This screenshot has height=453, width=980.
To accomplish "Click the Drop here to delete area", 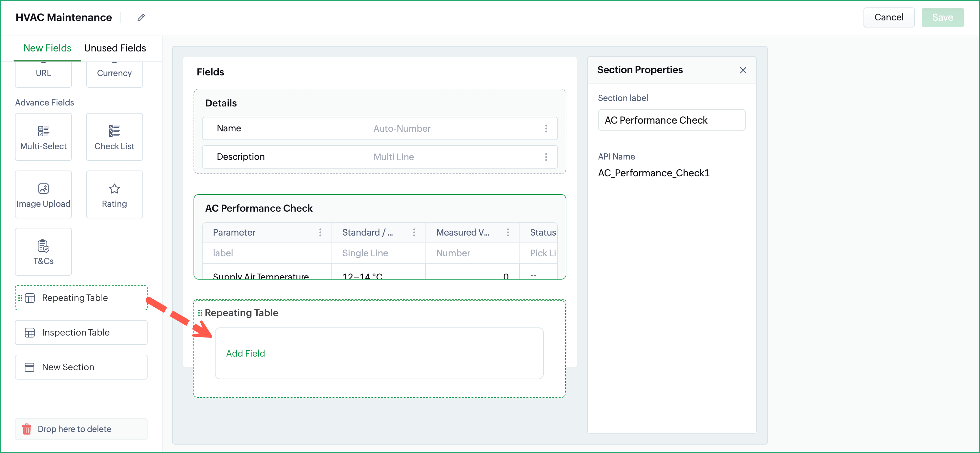I will pyautogui.click(x=81, y=429).
